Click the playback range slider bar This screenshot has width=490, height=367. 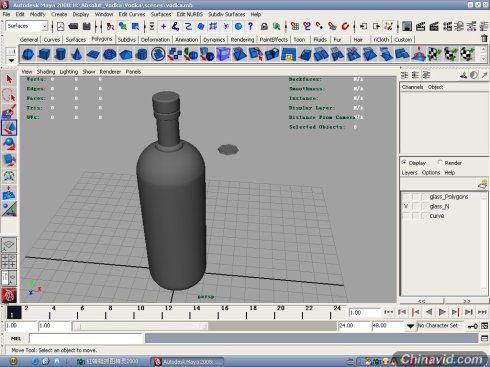(140, 326)
